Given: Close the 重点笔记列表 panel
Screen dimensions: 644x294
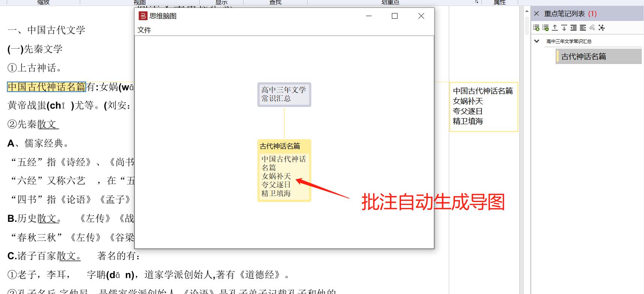Looking at the screenshot, I should pyautogui.click(x=536, y=14).
